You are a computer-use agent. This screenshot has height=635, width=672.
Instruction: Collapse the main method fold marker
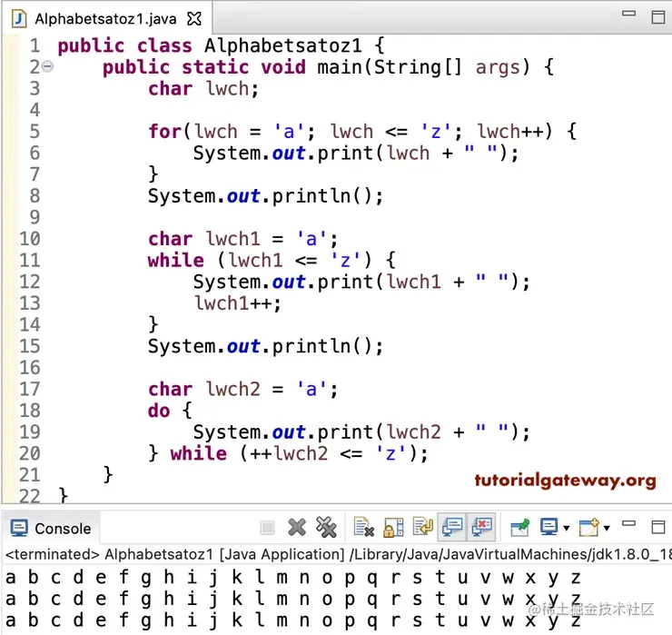click(x=47, y=66)
